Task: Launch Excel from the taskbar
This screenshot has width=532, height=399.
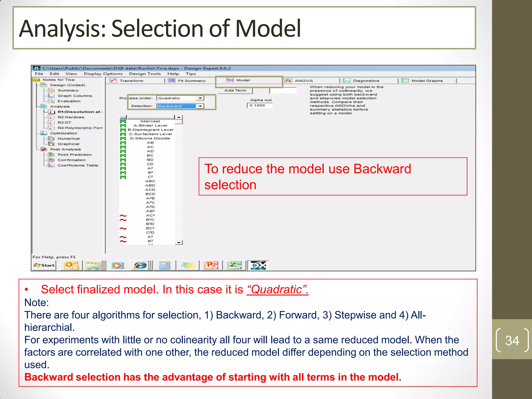Action: [x=234, y=265]
